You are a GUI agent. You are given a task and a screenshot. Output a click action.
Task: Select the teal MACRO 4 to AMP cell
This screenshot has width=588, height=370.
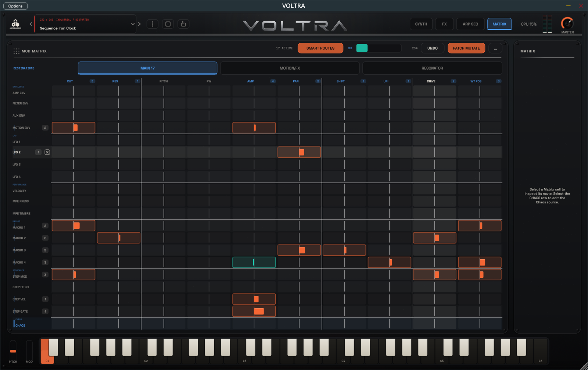(x=254, y=262)
